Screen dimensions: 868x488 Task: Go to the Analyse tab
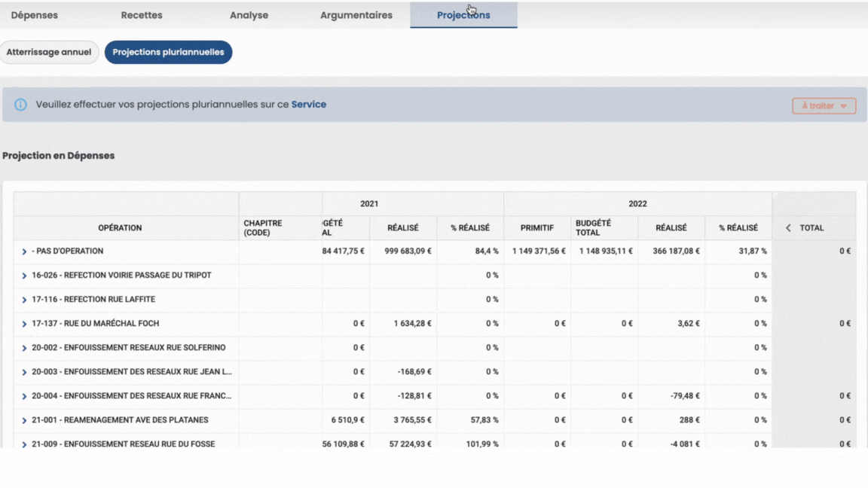coord(249,15)
